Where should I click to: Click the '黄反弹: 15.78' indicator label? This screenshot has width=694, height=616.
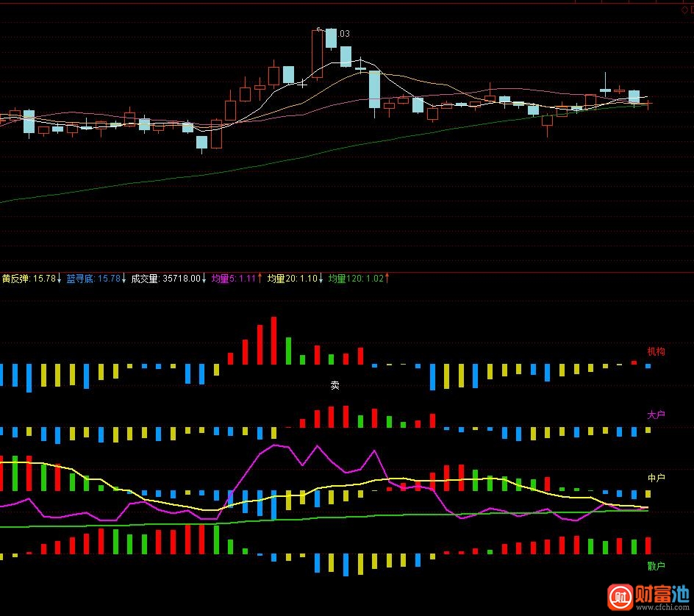pyautogui.click(x=29, y=279)
